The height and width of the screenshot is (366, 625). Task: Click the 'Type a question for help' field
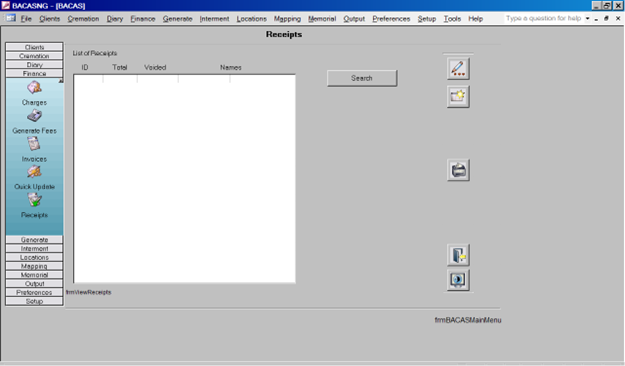click(543, 18)
